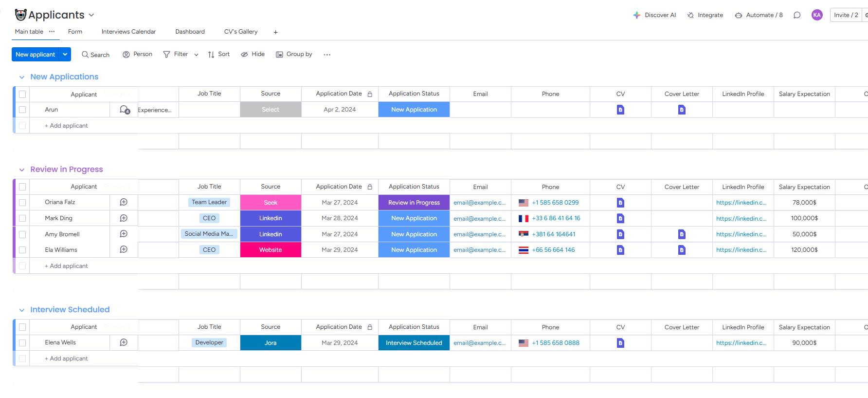The width and height of the screenshot is (868, 398).
Task: Add applicant to Review in Progress group
Action: 66,266
